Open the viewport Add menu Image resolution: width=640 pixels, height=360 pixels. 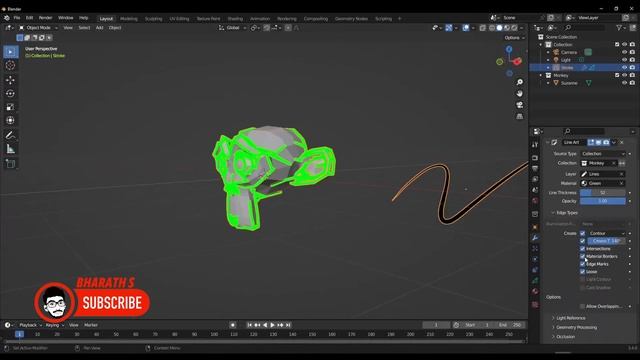pos(99,28)
